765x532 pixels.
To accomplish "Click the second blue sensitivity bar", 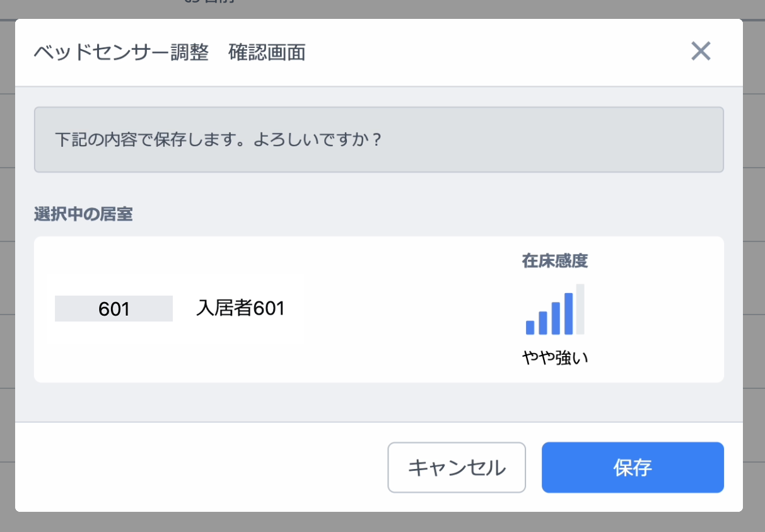I will click(x=543, y=323).
